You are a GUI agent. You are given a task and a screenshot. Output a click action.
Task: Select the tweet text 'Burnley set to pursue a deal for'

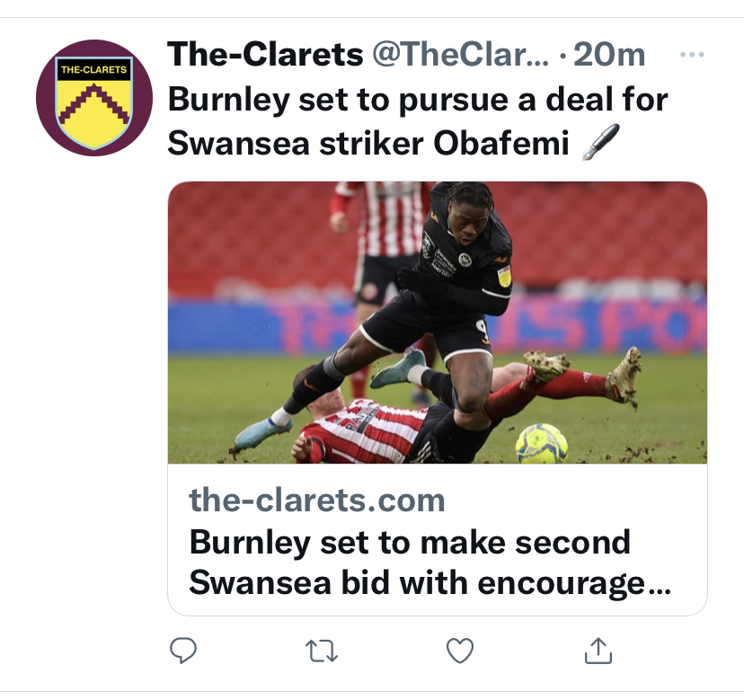[418, 99]
